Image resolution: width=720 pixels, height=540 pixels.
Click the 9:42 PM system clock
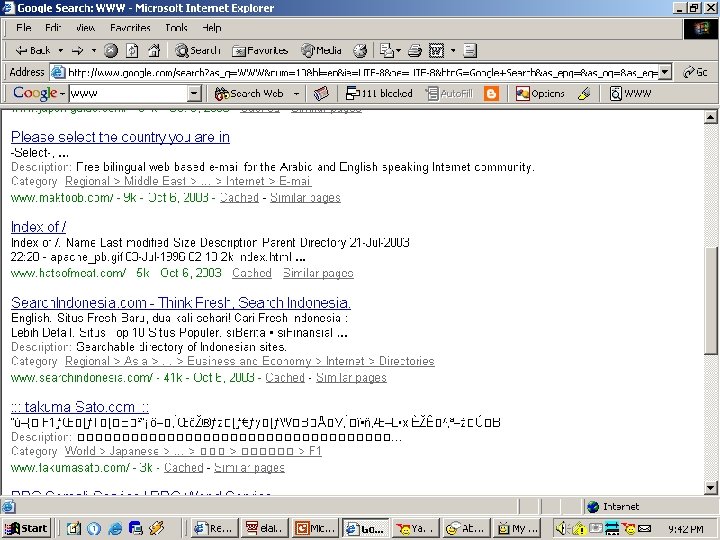[x=686, y=529]
